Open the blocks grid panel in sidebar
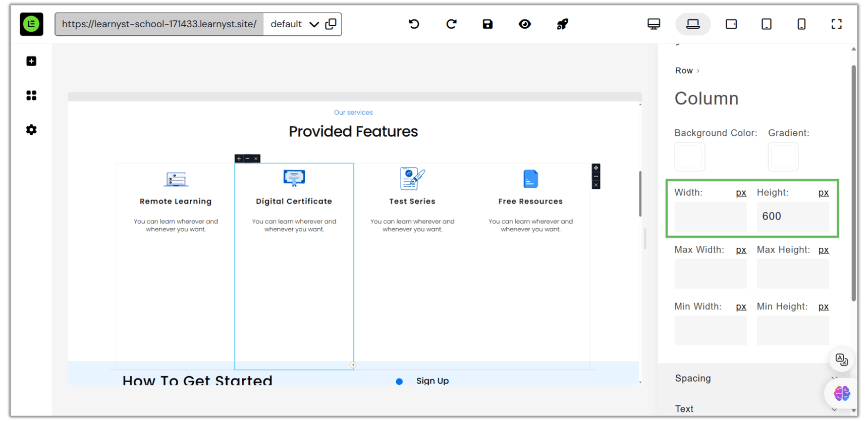 pyautogui.click(x=31, y=95)
